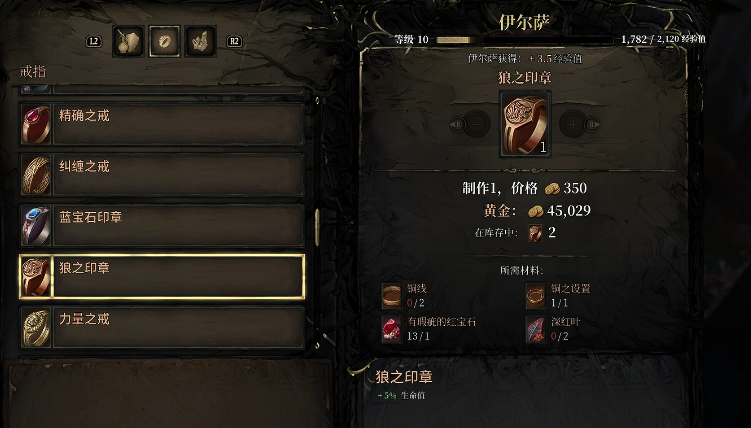Image resolution: width=751 pixels, height=428 pixels.
Task: Click the L2 previous category button
Action: click(x=94, y=42)
